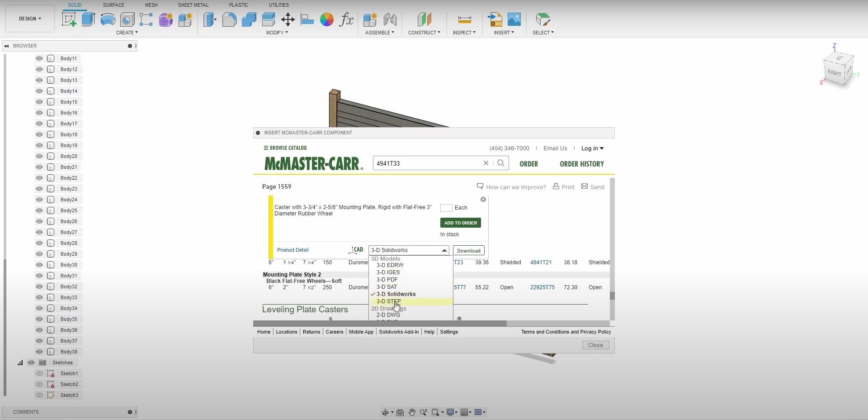Select the Extrude tool

[x=88, y=19]
